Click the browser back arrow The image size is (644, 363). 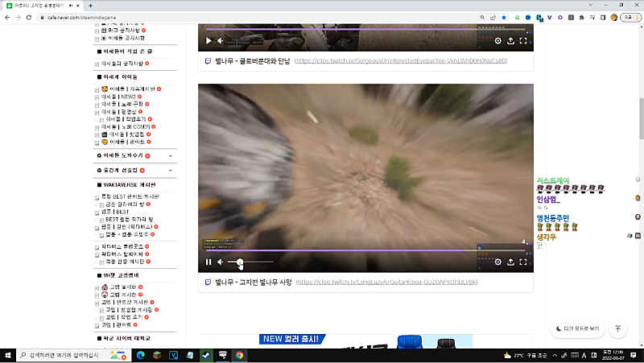tap(7, 17)
